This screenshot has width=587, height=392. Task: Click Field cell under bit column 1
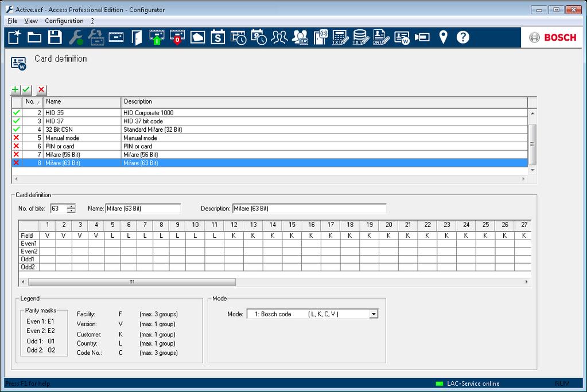pos(47,236)
